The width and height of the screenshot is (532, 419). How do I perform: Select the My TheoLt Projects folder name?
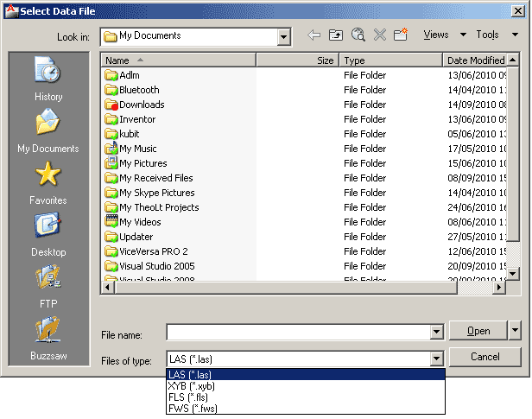point(159,207)
